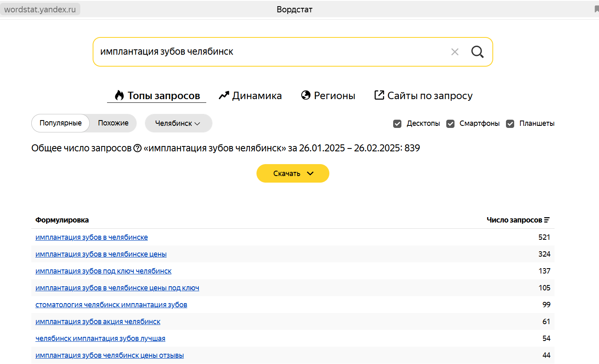Image resolution: width=599 pixels, height=364 pixels.
Task: Click the help question mark icon
Action: point(138,148)
